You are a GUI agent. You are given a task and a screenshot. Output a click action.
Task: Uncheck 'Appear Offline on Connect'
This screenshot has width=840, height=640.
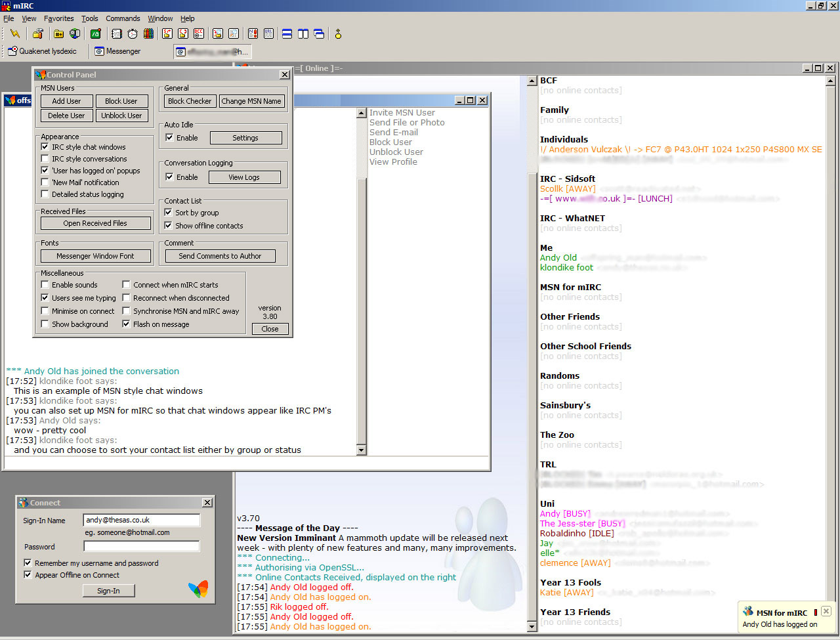point(28,575)
